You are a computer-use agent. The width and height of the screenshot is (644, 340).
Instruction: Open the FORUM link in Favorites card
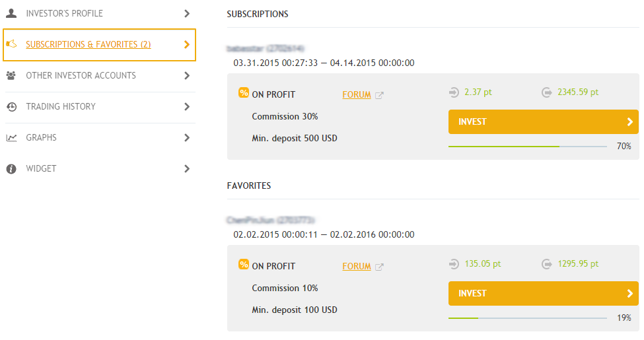[x=357, y=267]
